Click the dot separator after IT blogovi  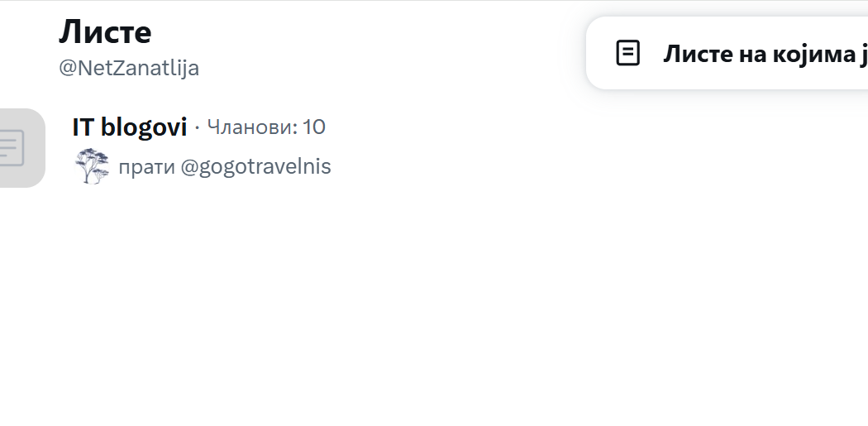point(197,128)
